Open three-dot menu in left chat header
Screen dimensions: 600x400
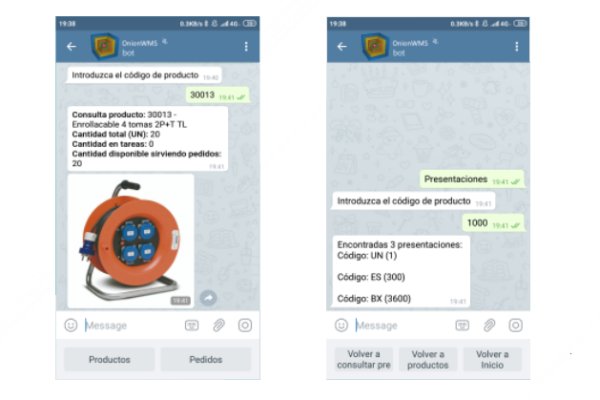246,47
